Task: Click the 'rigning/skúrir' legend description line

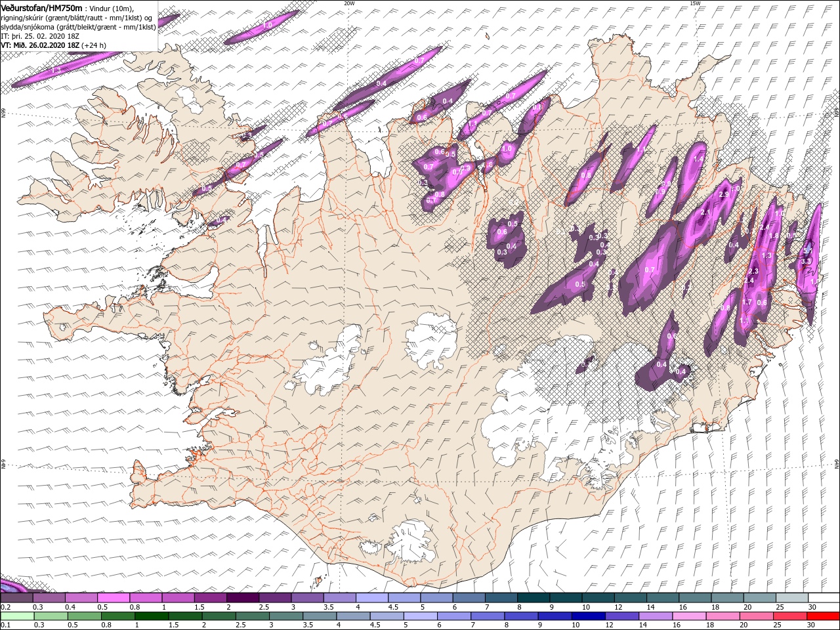Action: [x=77, y=17]
